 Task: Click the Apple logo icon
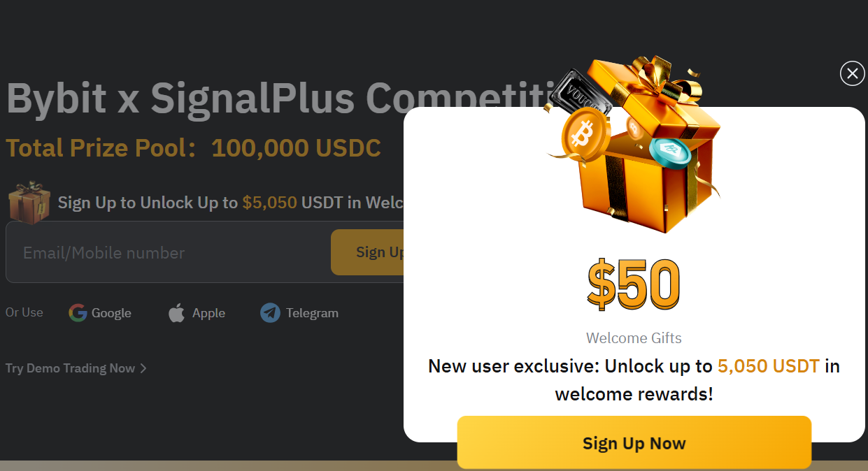click(176, 313)
